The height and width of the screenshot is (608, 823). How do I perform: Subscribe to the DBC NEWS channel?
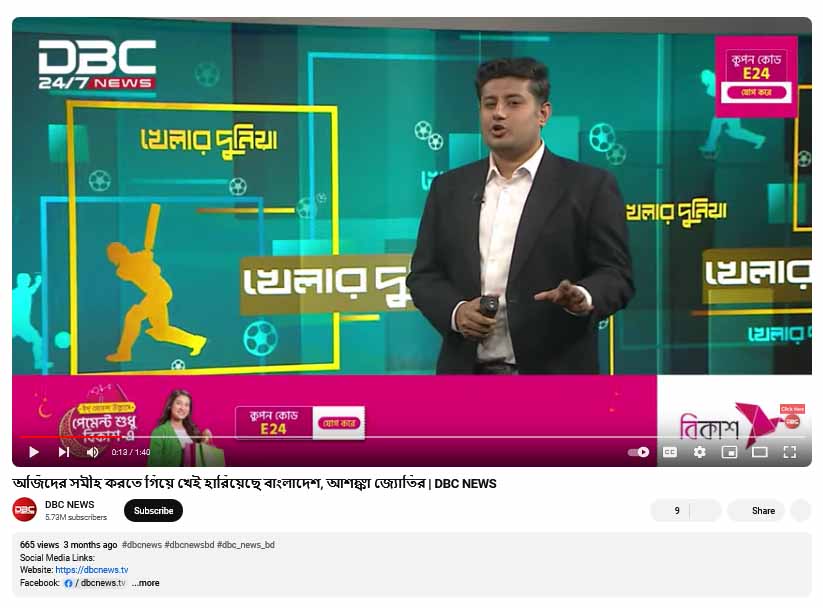click(x=153, y=510)
